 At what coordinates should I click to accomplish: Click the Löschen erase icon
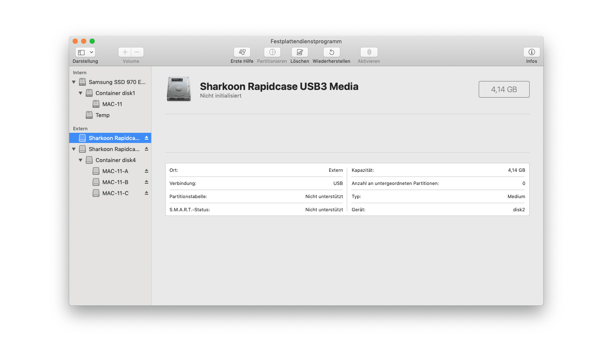click(x=300, y=52)
